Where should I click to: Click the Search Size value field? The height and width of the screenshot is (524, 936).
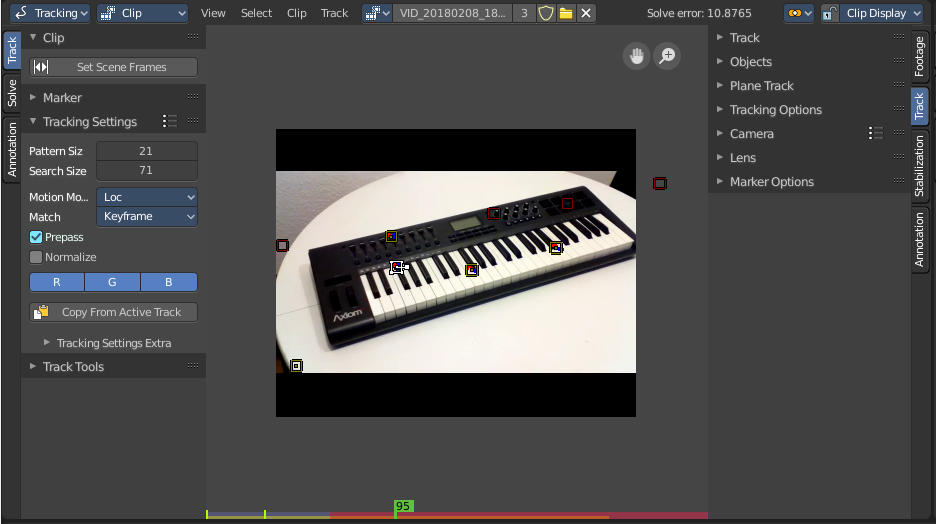147,171
